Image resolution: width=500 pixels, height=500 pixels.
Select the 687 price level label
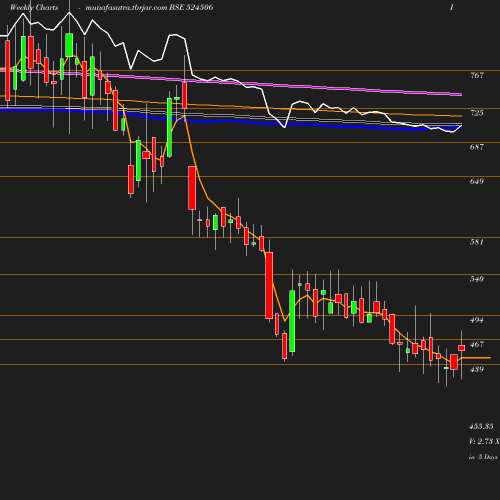[477, 147]
